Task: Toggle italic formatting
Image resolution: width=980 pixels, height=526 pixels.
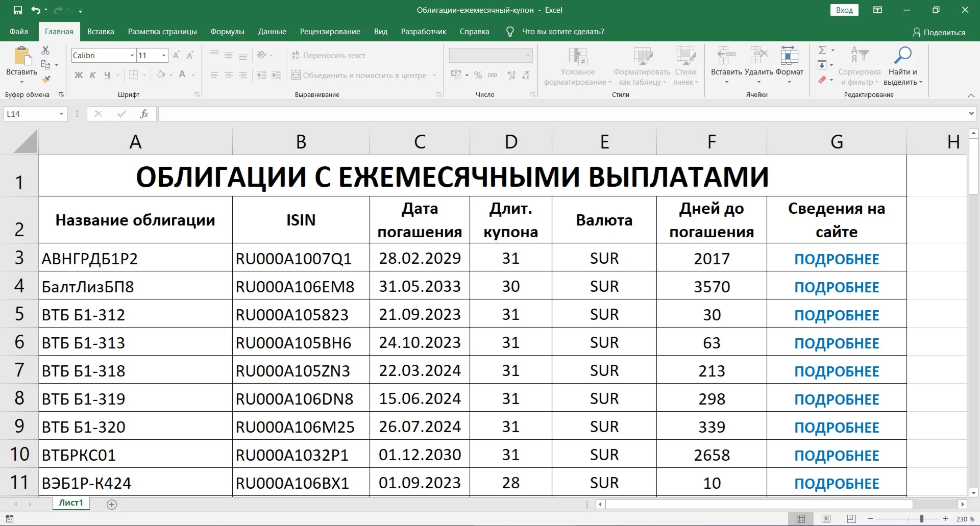Action: [92, 75]
